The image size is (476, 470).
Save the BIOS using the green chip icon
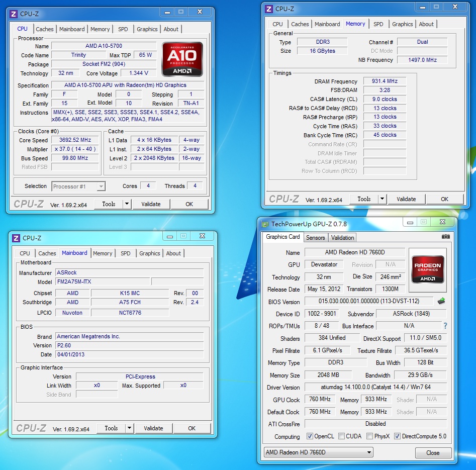441,301
